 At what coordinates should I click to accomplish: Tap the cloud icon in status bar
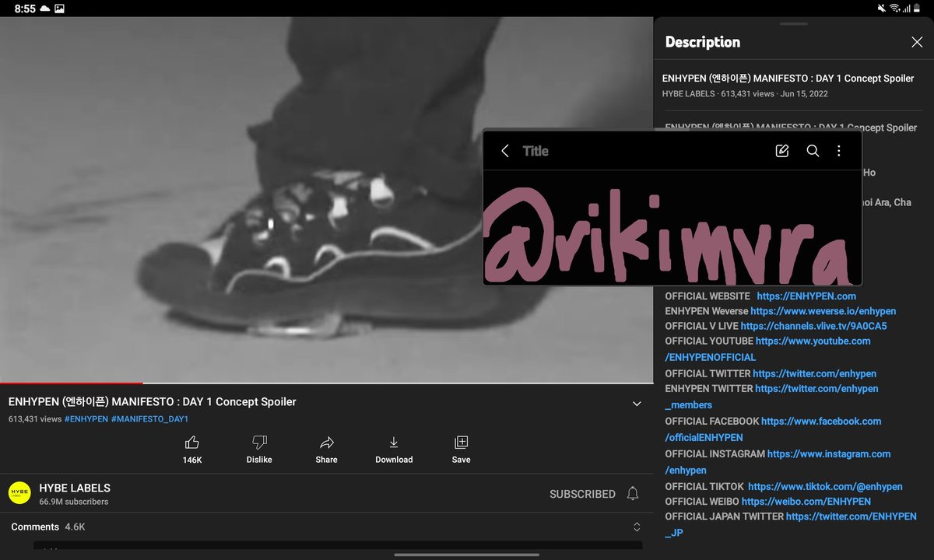[45, 9]
